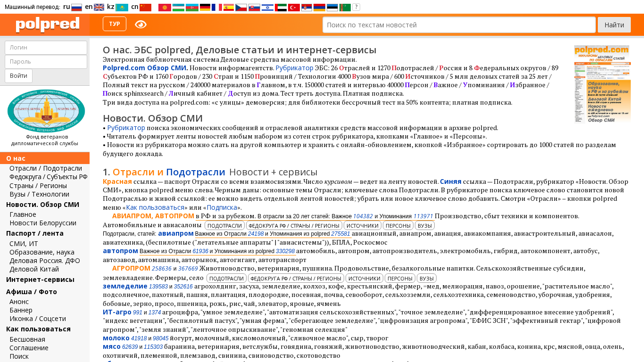
Task: Go to Страны / Регионы in sidebar
Action: (x=38, y=186)
